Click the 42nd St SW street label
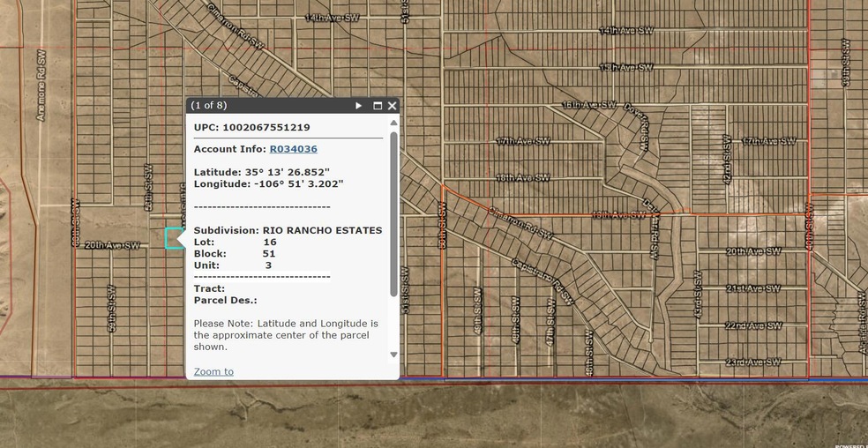 728,159
